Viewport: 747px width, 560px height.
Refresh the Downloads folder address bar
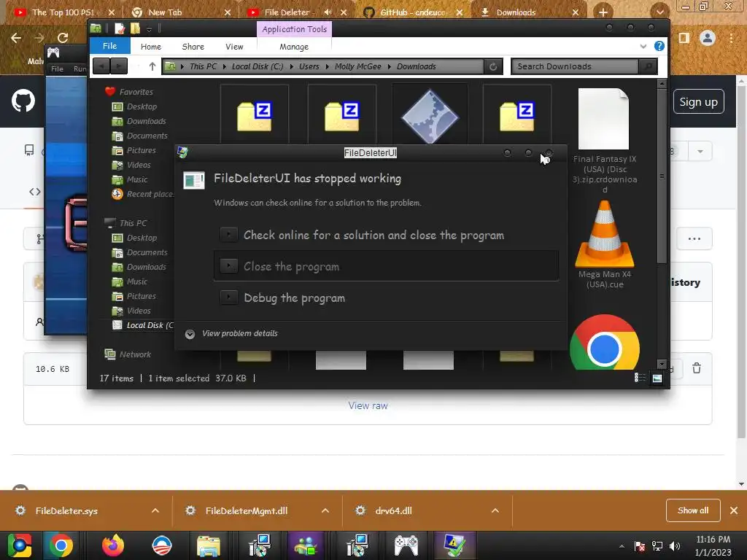tap(493, 66)
